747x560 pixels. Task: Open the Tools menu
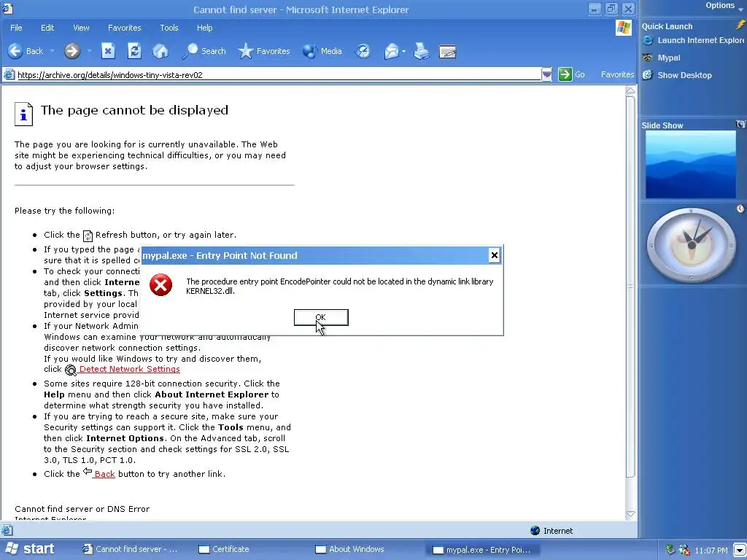tap(169, 28)
